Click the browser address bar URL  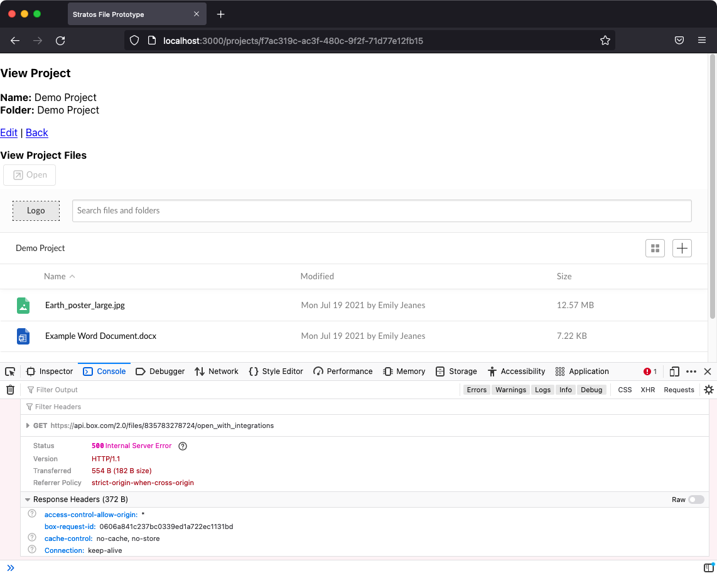[x=293, y=41]
